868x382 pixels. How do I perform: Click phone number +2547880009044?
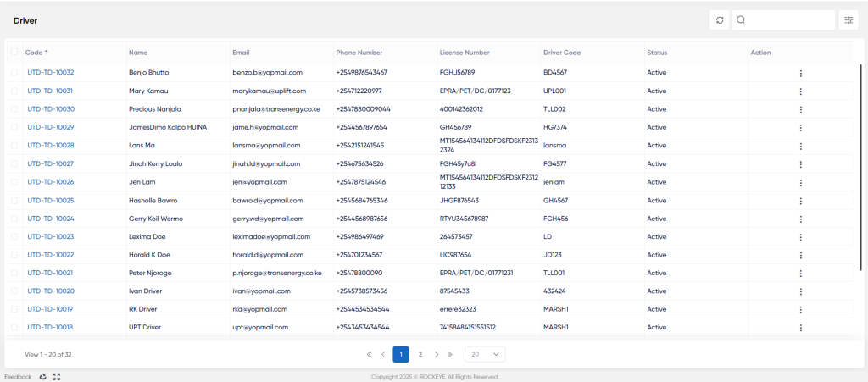(363, 109)
